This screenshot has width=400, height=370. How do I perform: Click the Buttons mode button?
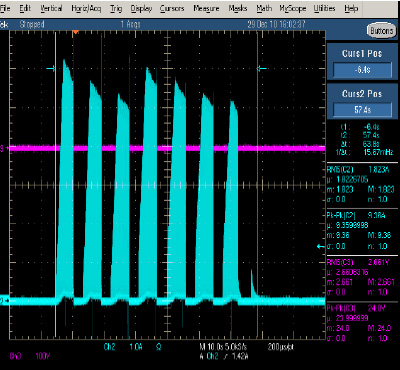[381, 31]
